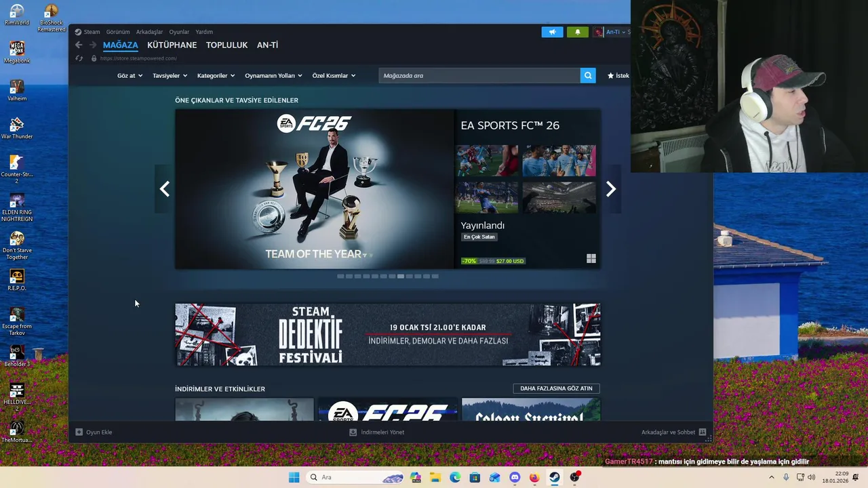
Task: Open War Thunder desktop shortcut
Action: tap(17, 129)
